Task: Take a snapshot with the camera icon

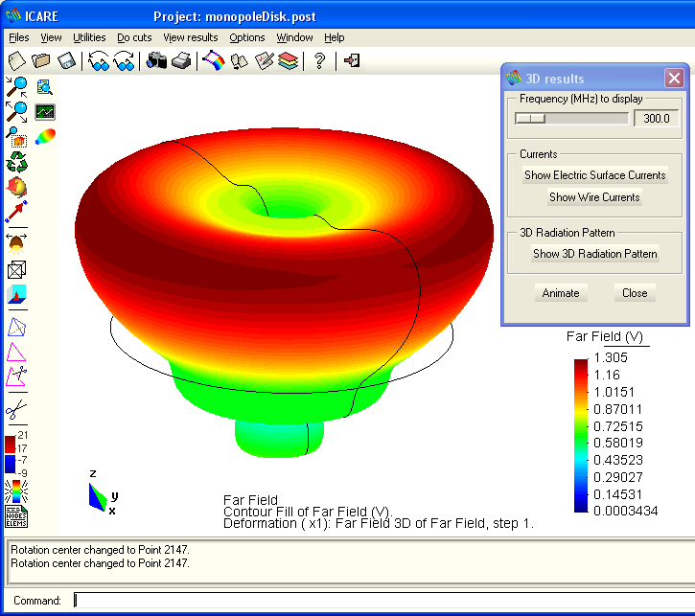Action: [156, 60]
